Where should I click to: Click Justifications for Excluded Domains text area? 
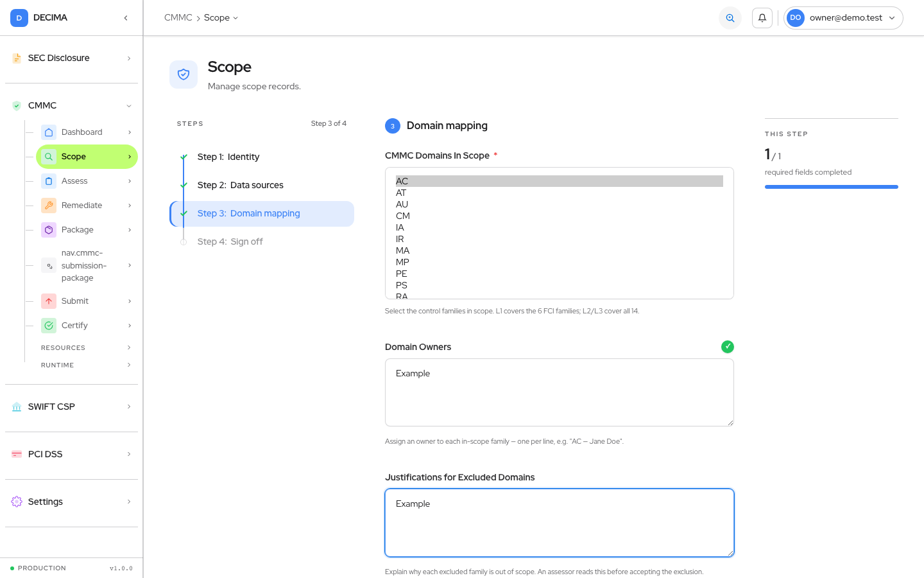coord(560,523)
